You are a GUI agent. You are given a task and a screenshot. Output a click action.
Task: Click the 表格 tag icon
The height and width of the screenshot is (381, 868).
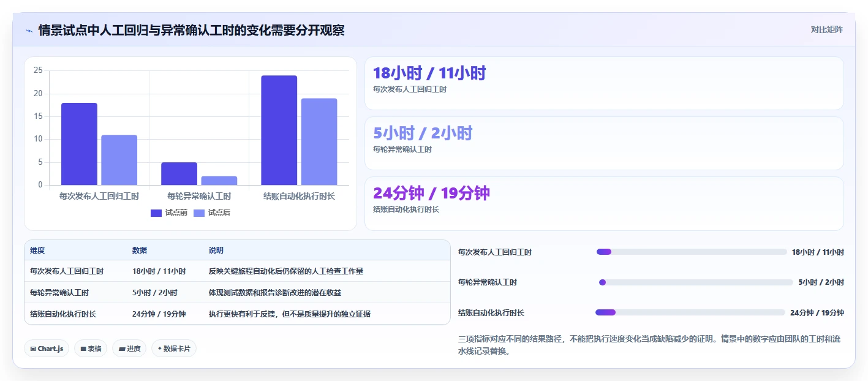click(83, 349)
